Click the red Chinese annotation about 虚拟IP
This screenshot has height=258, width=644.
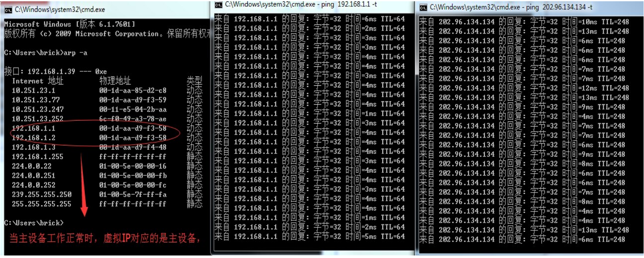pyautogui.click(x=104, y=239)
